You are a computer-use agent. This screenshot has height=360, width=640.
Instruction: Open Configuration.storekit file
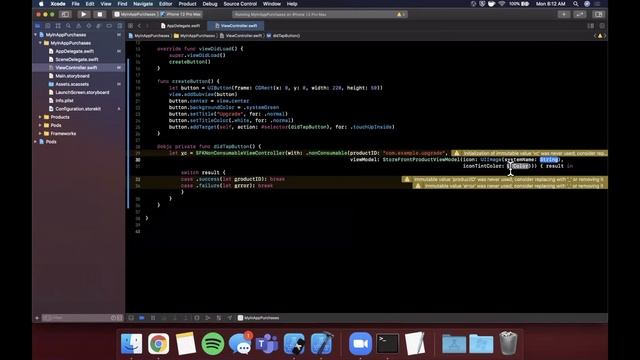tap(78, 109)
